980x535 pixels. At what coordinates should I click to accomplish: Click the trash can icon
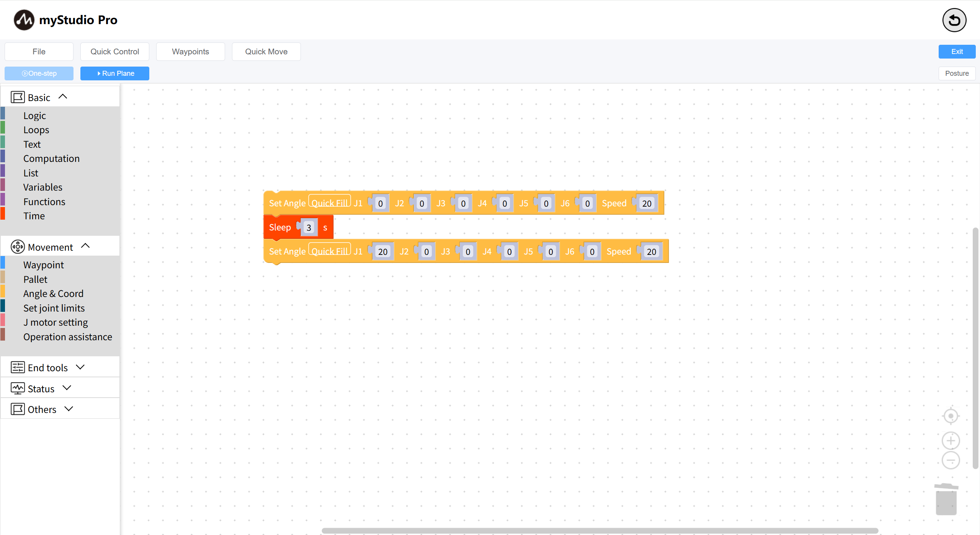pyautogui.click(x=946, y=499)
